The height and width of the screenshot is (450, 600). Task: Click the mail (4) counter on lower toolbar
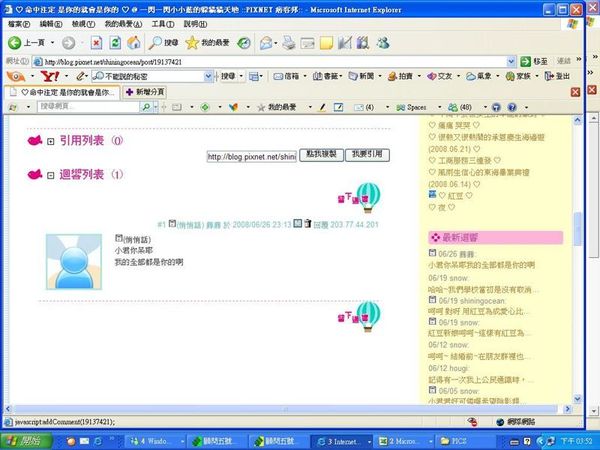(364, 108)
